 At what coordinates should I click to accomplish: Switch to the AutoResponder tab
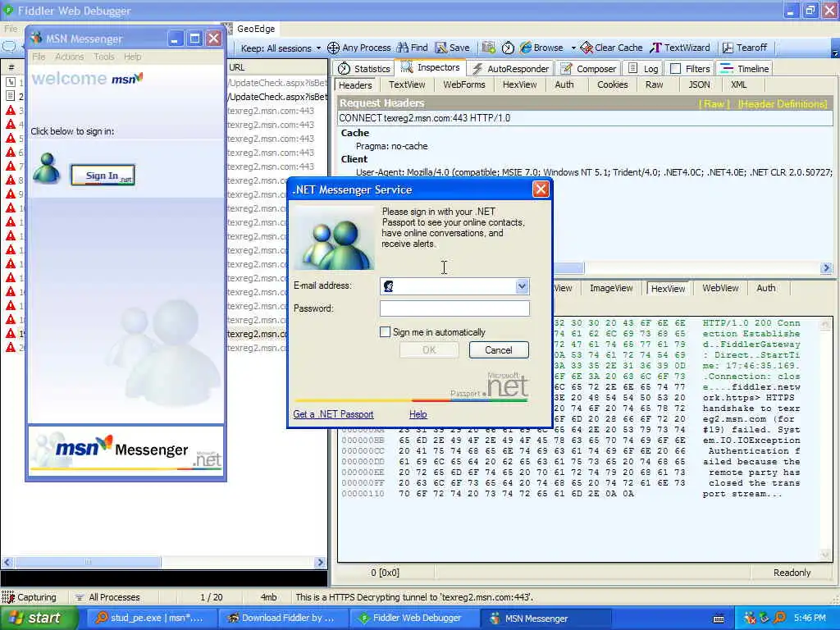tap(510, 69)
